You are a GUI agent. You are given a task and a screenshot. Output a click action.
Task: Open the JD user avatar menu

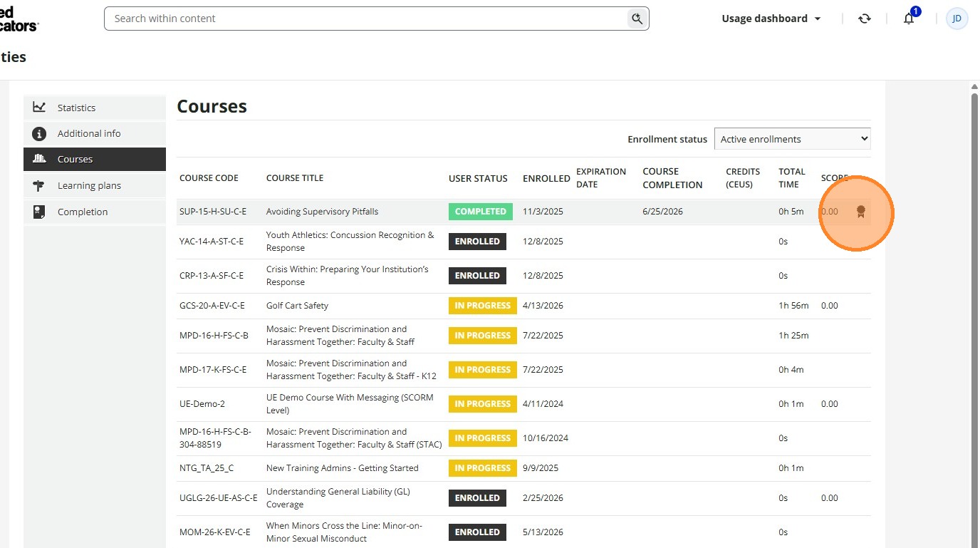(956, 19)
